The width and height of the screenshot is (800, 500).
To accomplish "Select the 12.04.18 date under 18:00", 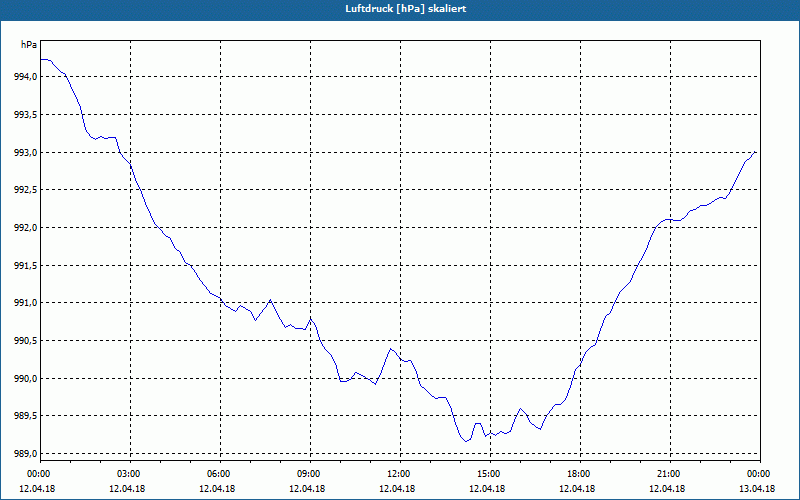I will [x=577, y=489].
